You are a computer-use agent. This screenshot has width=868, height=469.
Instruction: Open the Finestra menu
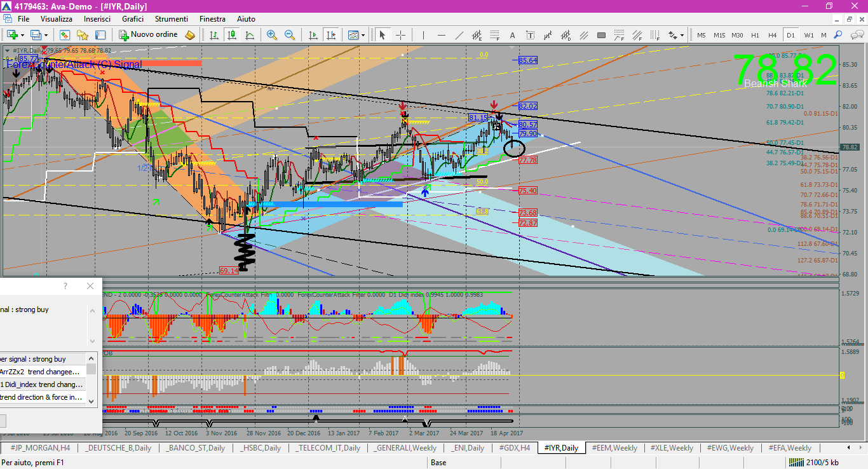coord(212,19)
